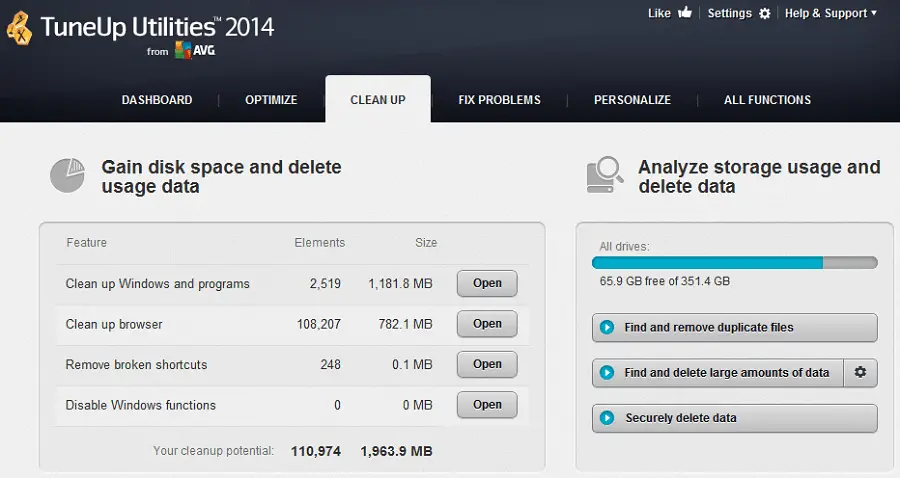The width and height of the screenshot is (900, 478).
Task: Launch Find and delete large amounts of data
Action: point(717,372)
